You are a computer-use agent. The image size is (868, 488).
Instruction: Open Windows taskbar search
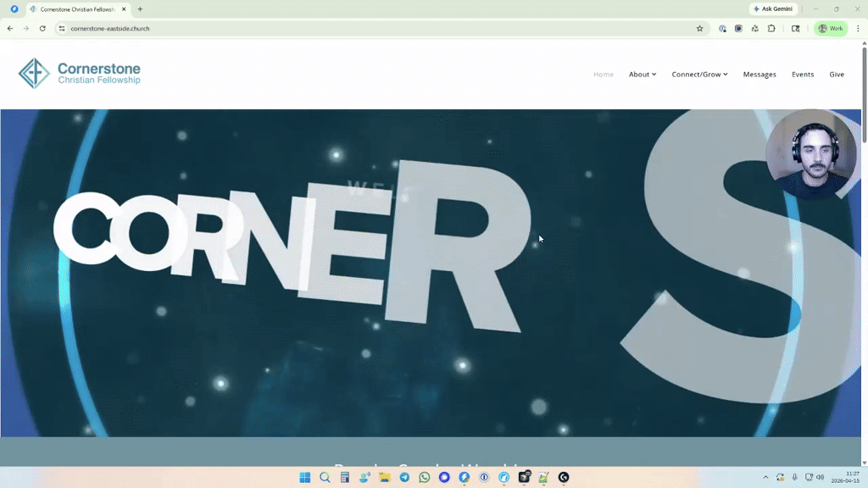(x=325, y=477)
